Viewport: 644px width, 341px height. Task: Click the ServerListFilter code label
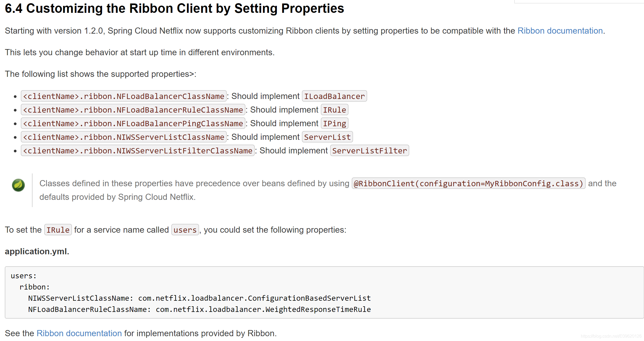(x=370, y=151)
